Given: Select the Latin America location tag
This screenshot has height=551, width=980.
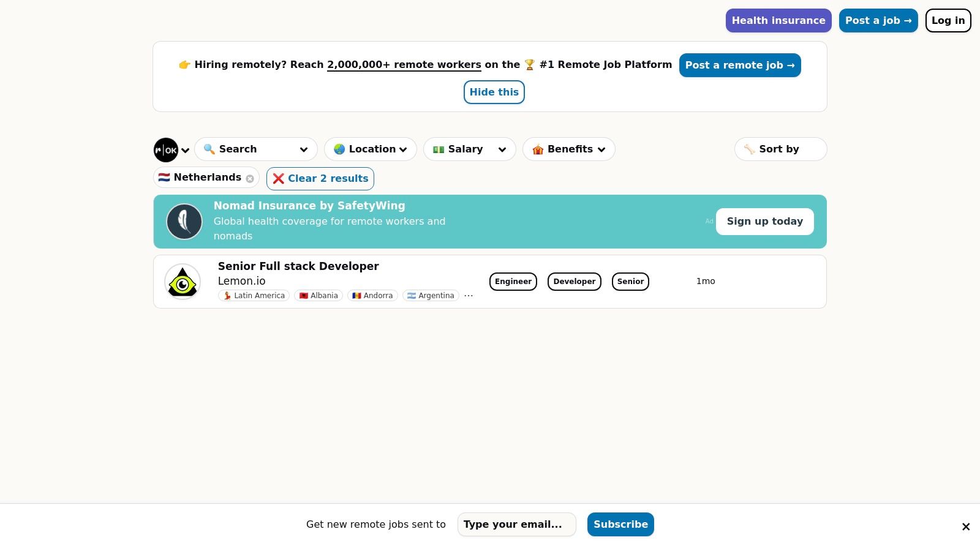Looking at the screenshot, I should pyautogui.click(x=254, y=296).
